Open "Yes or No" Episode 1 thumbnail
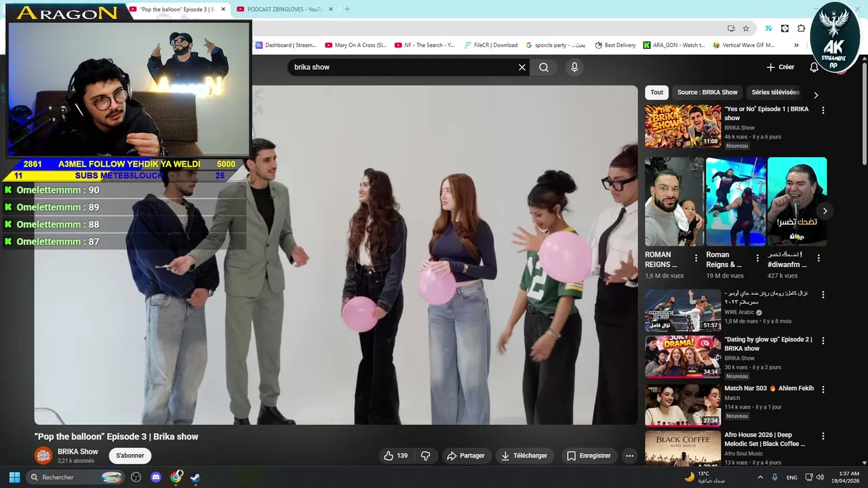Screen dimensions: 868x488 [683, 125]
